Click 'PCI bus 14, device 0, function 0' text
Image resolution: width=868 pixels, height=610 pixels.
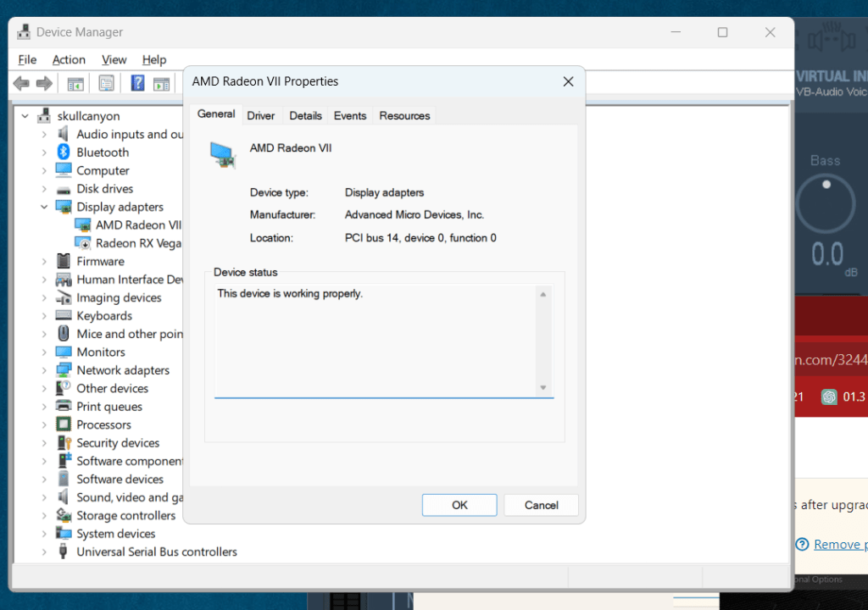(420, 238)
